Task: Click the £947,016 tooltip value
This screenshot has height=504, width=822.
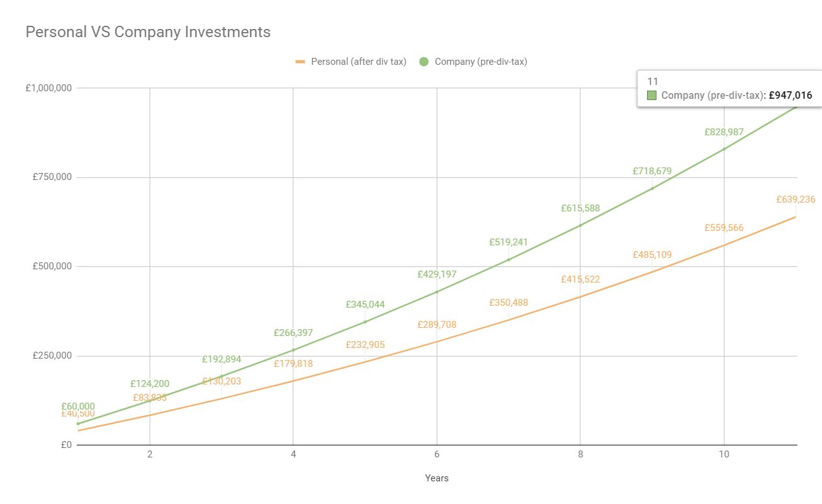Action: click(791, 96)
